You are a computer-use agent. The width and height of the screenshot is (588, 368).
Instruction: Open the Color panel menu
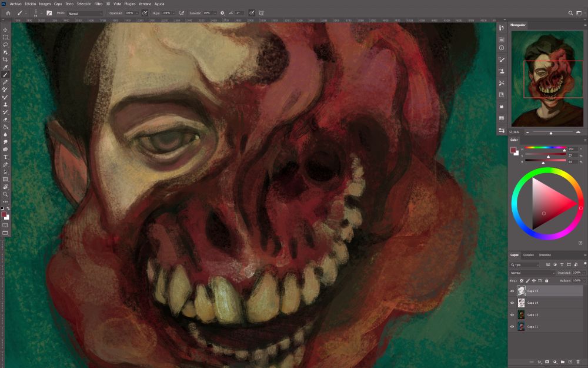[x=584, y=140]
